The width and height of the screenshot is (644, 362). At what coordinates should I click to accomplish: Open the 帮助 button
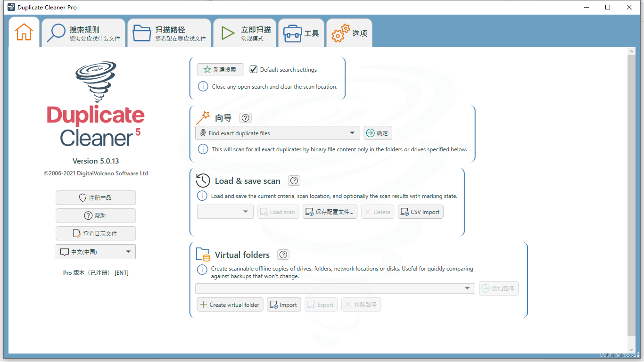click(x=96, y=215)
